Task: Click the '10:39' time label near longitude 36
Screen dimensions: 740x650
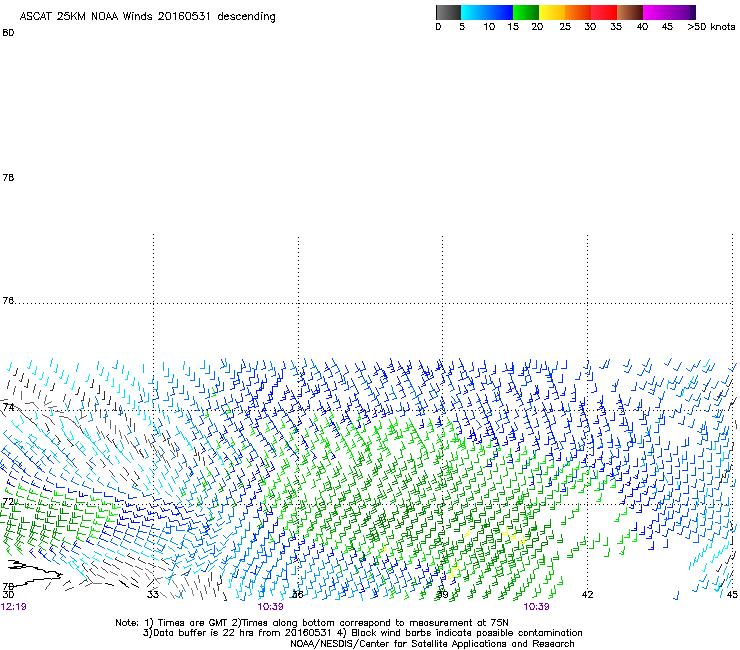Action: point(270,607)
